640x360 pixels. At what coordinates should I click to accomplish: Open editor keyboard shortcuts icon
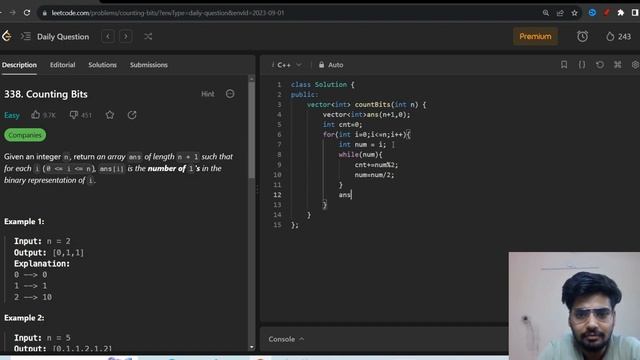coord(618,65)
